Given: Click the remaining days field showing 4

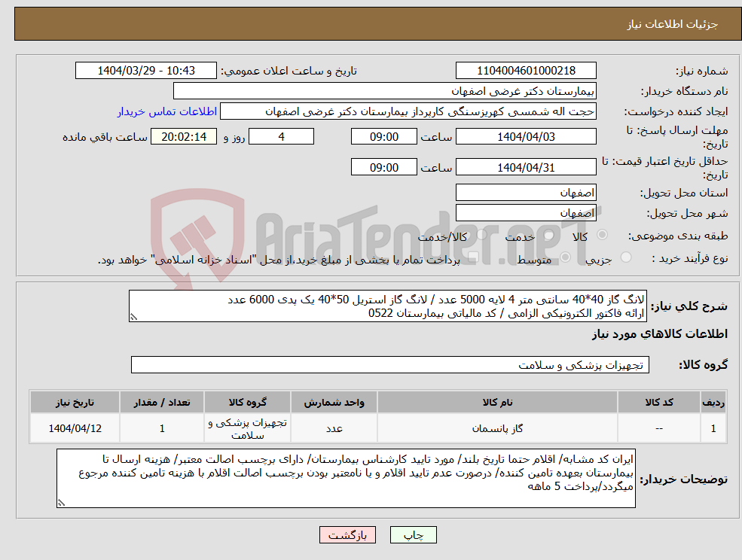Looking at the screenshot, I should coord(281,137).
